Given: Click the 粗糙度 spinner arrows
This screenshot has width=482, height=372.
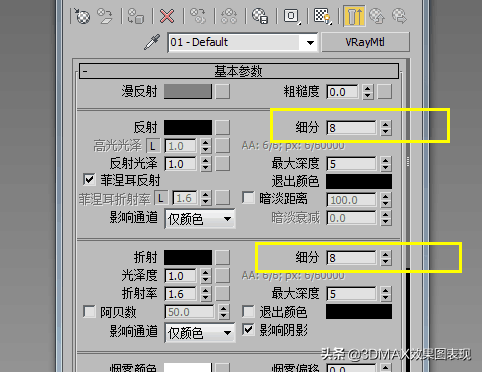Looking at the screenshot, I should [368, 92].
